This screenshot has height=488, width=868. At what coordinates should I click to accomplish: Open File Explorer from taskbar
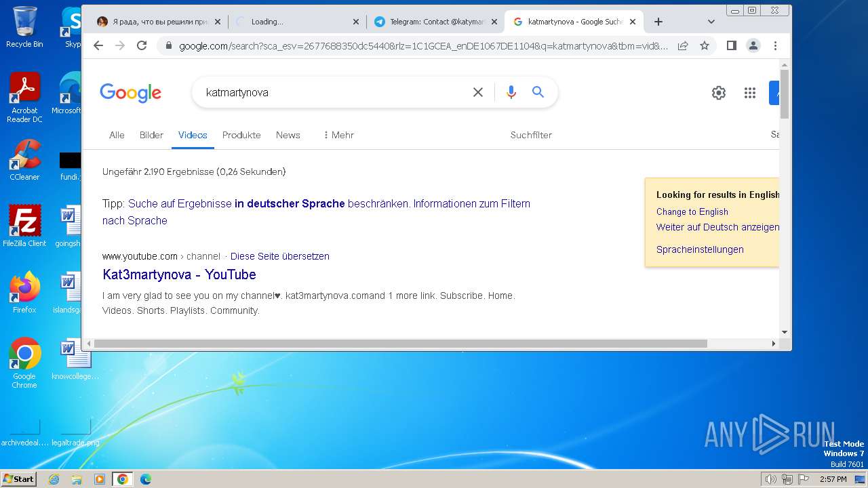coord(77,479)
